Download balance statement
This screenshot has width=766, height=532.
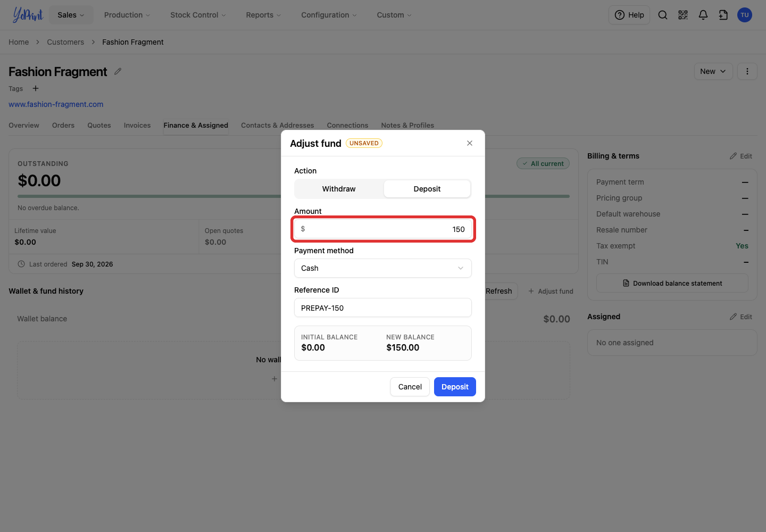click(x=672, y=284)
